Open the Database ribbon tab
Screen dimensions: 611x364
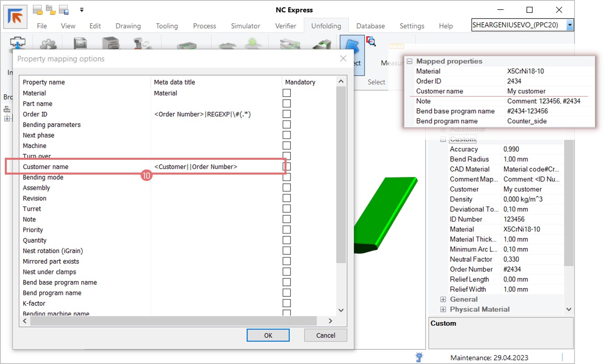click(x=370, y=26)
